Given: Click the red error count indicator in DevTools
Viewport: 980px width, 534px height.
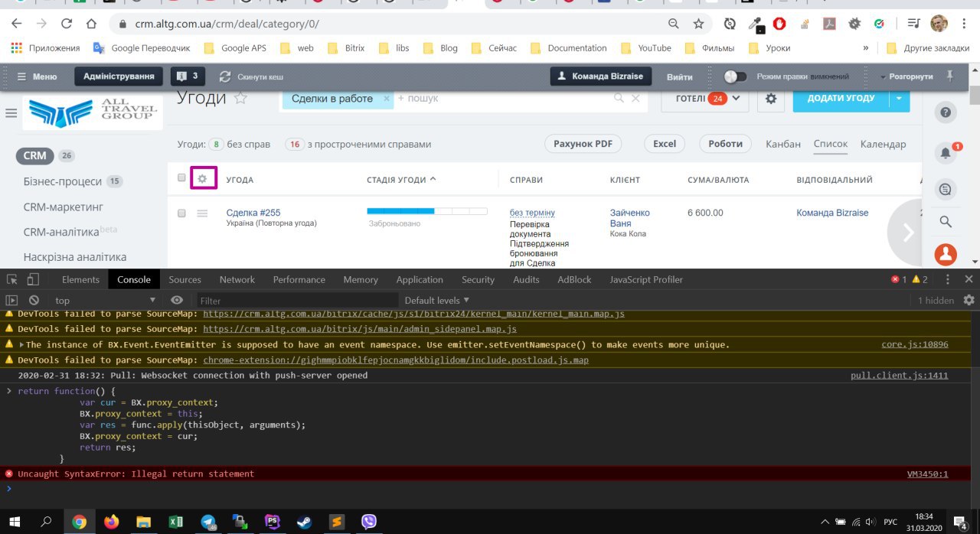Looking at the screenshot, I should click(x=899, y=279).
